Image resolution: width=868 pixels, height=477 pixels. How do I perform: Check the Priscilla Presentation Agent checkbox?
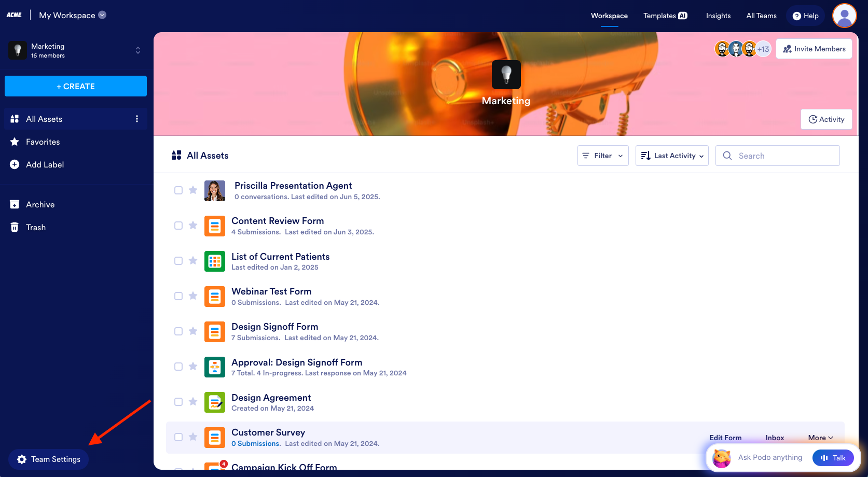(x=178, y=190)
